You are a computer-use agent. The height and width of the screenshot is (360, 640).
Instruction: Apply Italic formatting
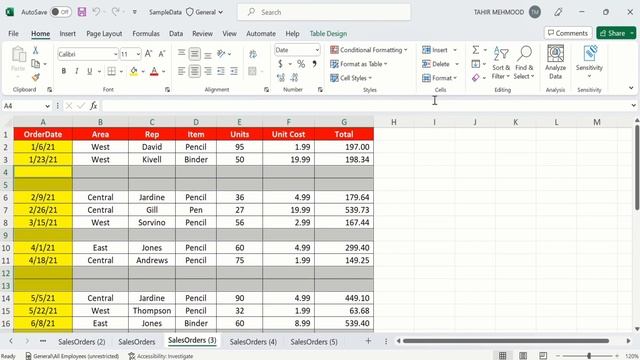(76, 71)
